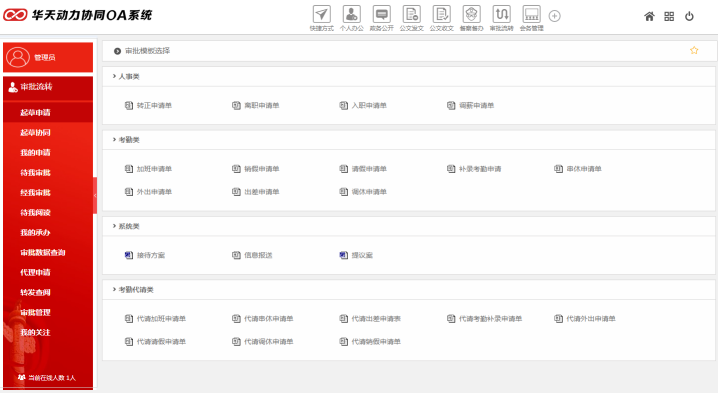Open the 加班申请单 form
Image resolution: width=718 pixels, height=393 pixels.
[x=148, y=169]
